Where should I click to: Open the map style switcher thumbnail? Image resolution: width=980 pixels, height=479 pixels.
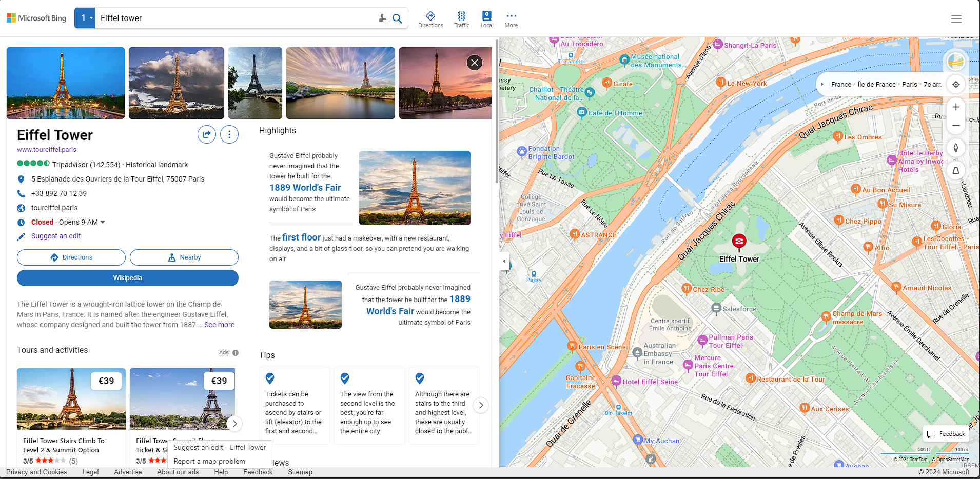pos(955,62)
